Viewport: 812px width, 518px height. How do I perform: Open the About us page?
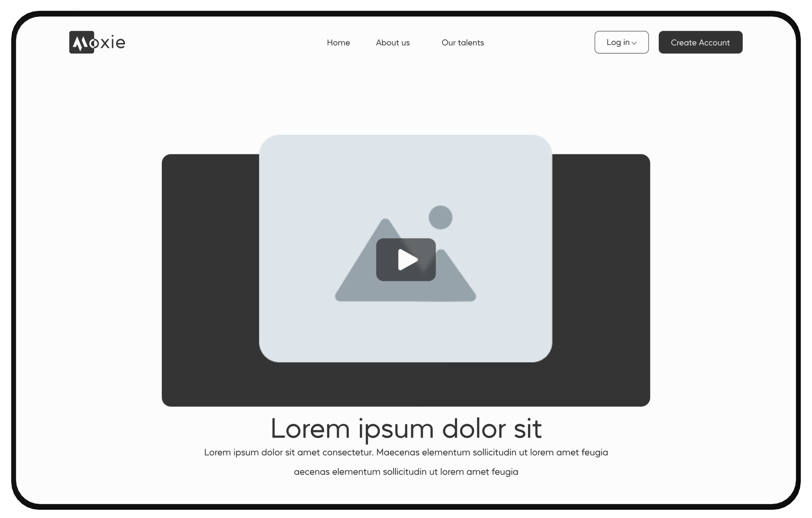pos(392,43)
